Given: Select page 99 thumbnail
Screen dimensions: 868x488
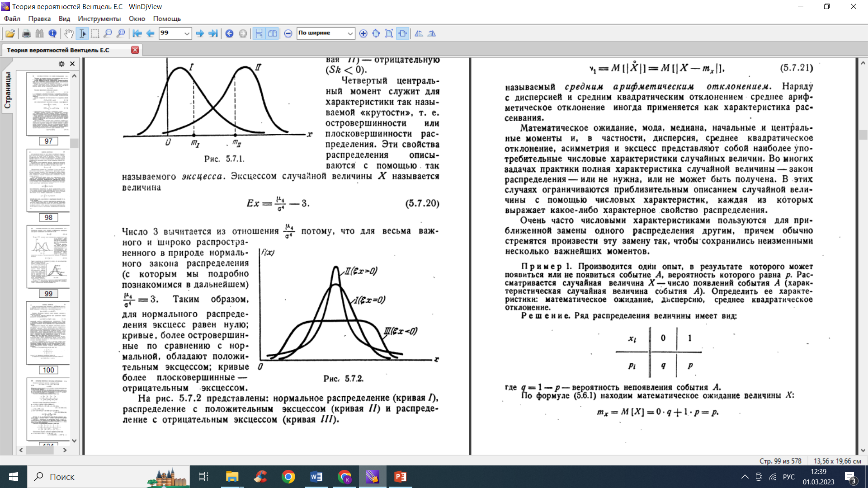Looking at the screenshot, I should [x=48, y=257].
